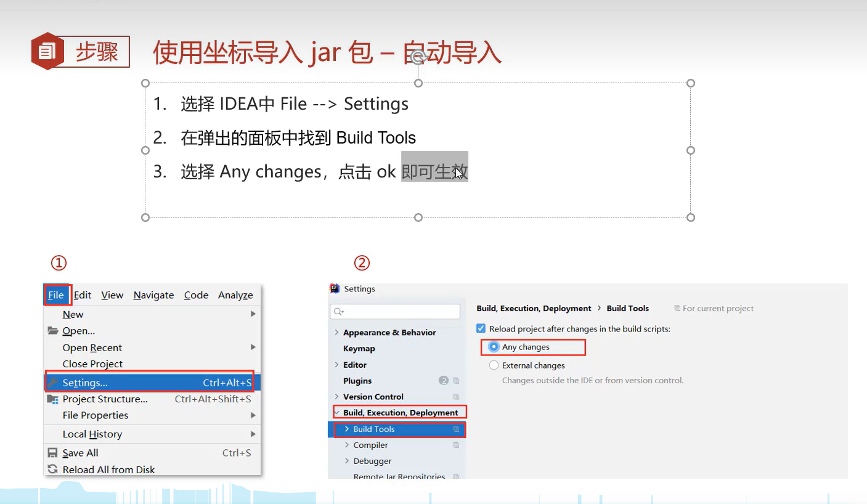Click Build, Execution, Deployment breadcrumb
867x504 pixels.
coord(534,308)
